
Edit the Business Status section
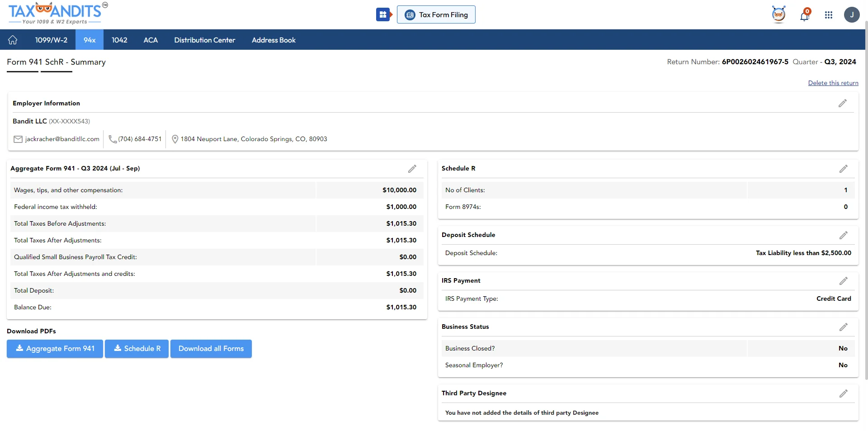(x=844, y=327)
